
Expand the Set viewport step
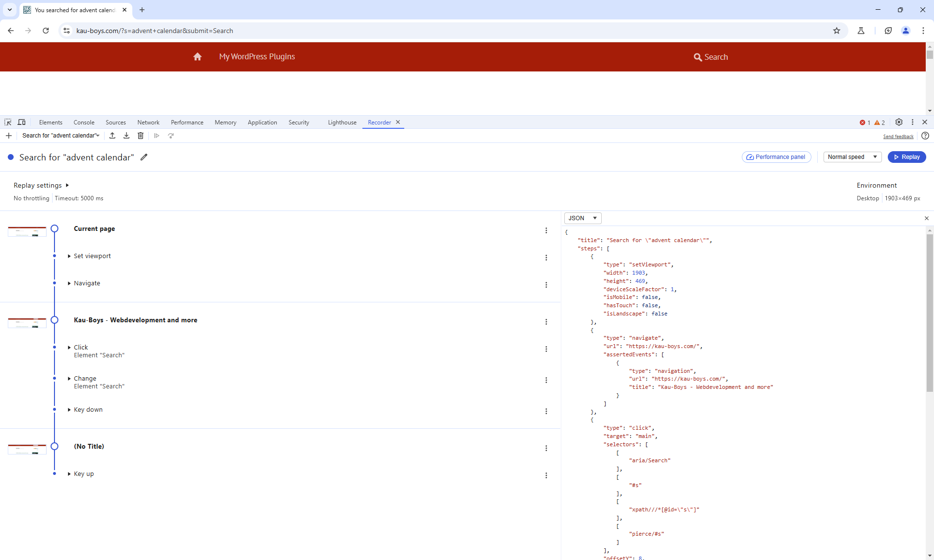coord(92,256)
